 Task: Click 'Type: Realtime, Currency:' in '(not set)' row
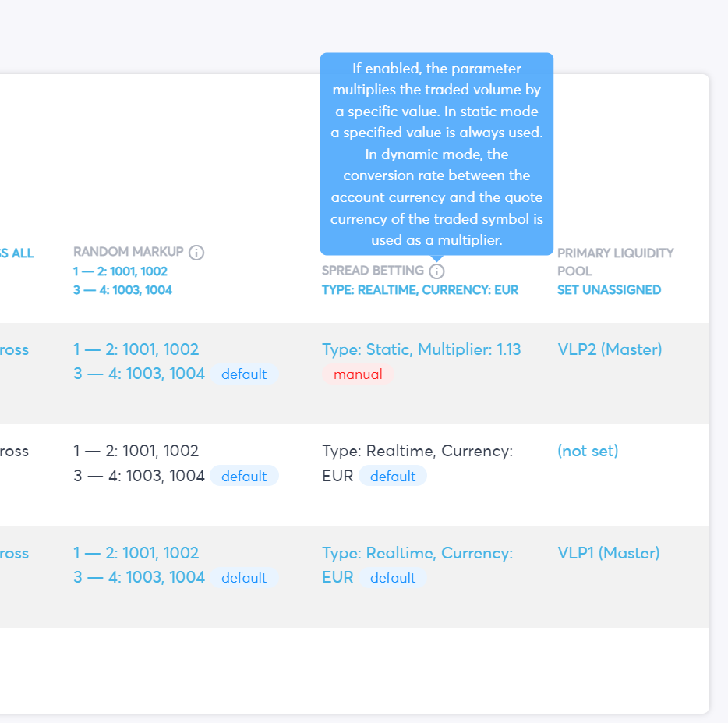(418, 451)
